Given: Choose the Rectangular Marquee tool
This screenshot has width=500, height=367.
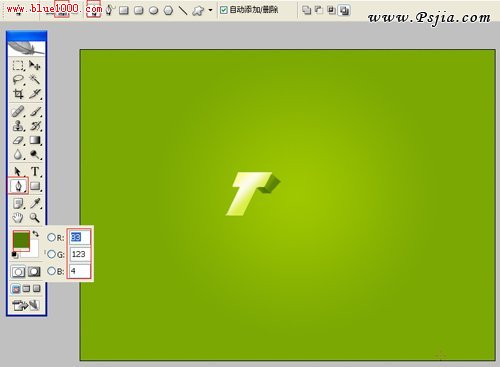Looking at the screenshot, I should coord(18,65).
